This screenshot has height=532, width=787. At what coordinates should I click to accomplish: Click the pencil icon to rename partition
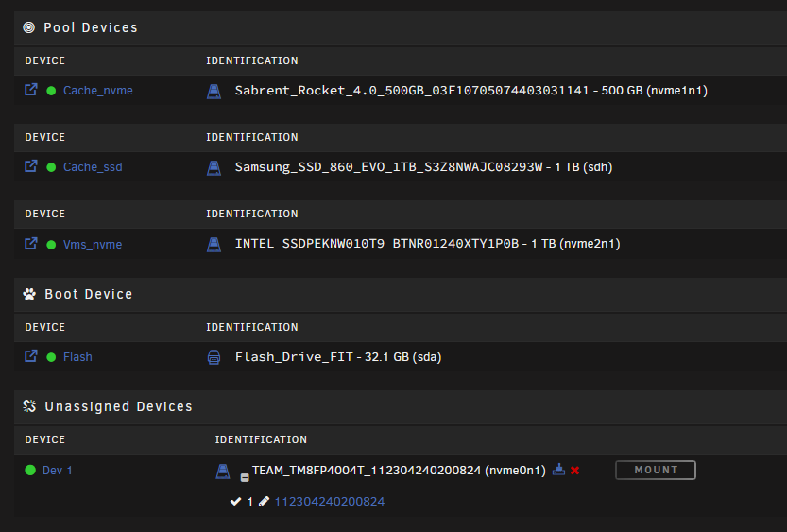click(264, 502)
